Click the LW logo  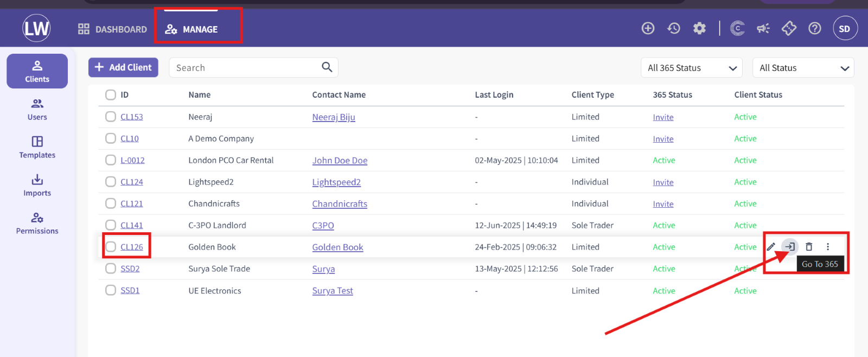click(36, 28)
